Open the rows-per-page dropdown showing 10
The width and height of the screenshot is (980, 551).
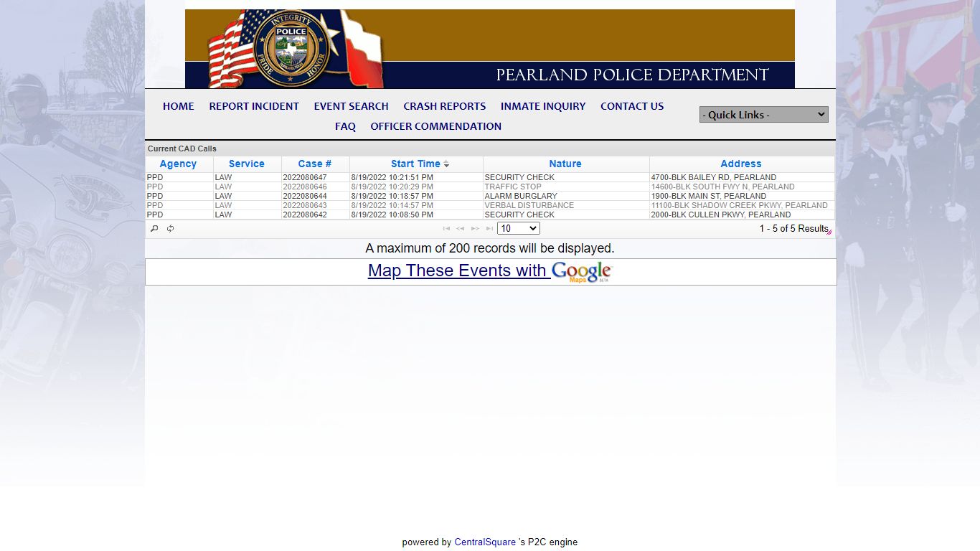pyautogui.click(x=519, y=229)
